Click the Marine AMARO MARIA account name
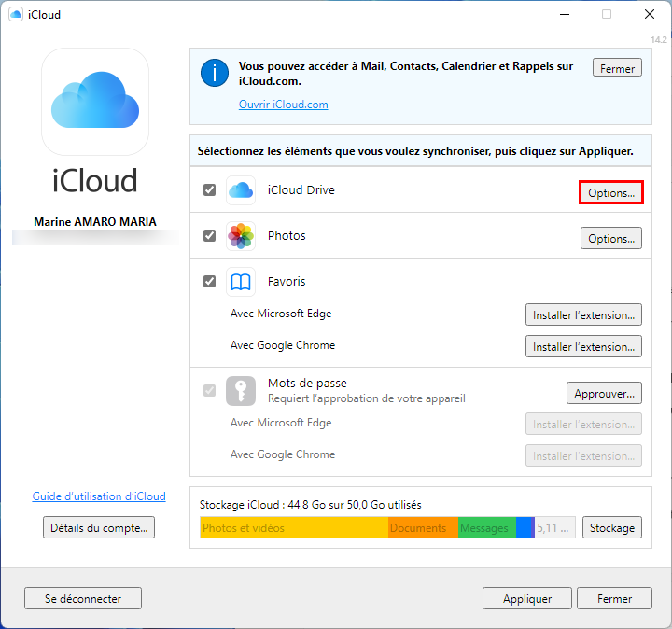 pos(95,221)
